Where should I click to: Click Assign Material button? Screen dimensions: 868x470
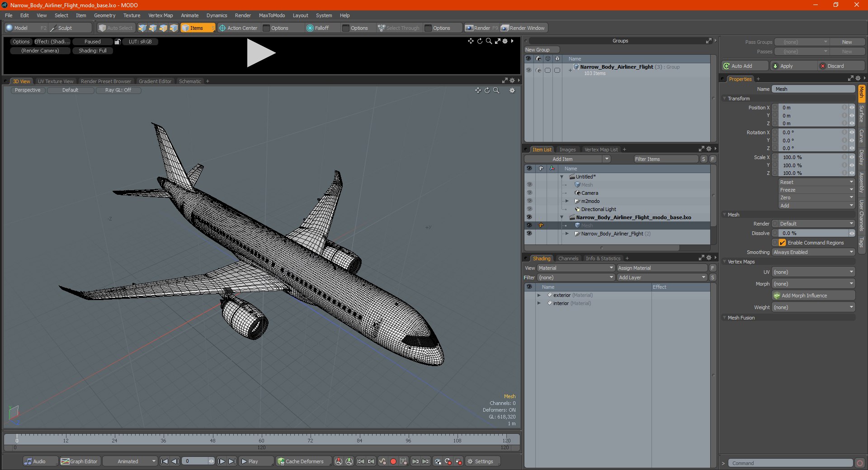click(x=662, y=268)
